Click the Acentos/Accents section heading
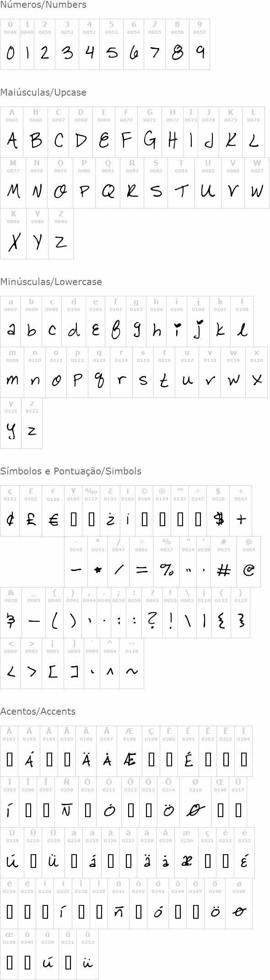This screenshot has height=980, width=270. point(38,711)
